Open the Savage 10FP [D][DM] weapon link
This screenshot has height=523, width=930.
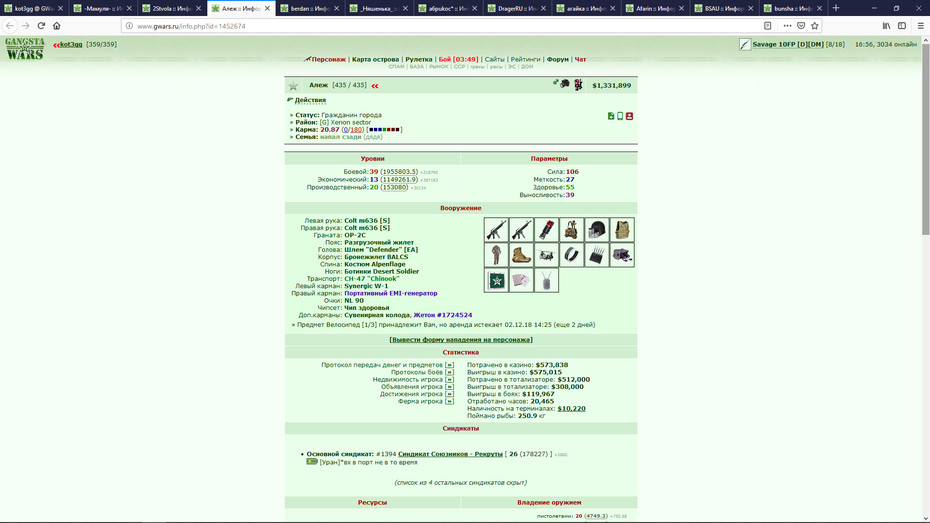point(788,44)
